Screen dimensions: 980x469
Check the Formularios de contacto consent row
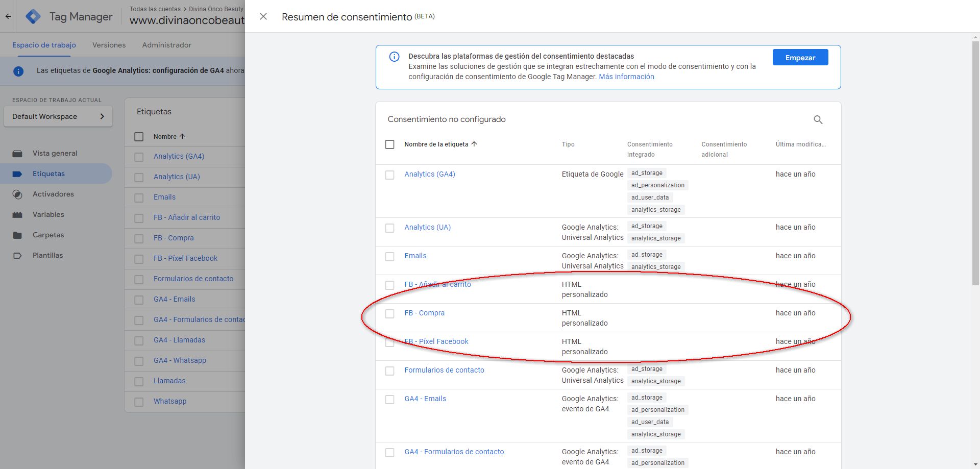point(390,371)
